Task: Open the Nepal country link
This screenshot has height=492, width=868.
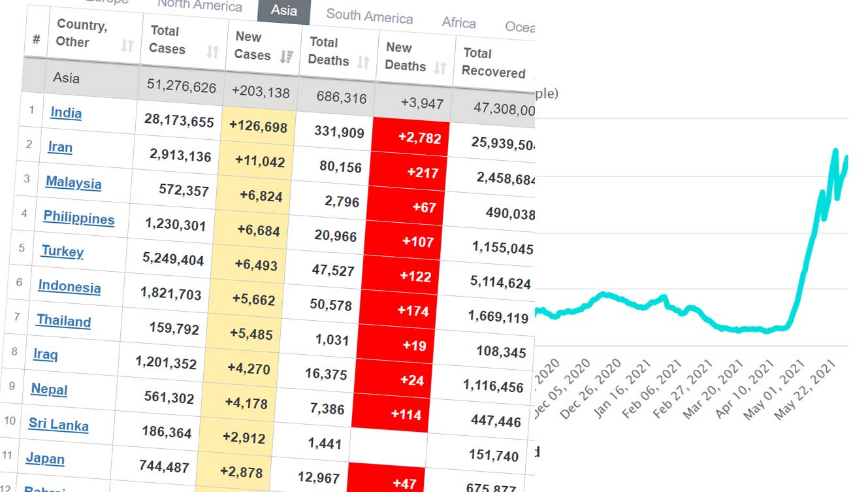Action: click(x=49, y=389)
